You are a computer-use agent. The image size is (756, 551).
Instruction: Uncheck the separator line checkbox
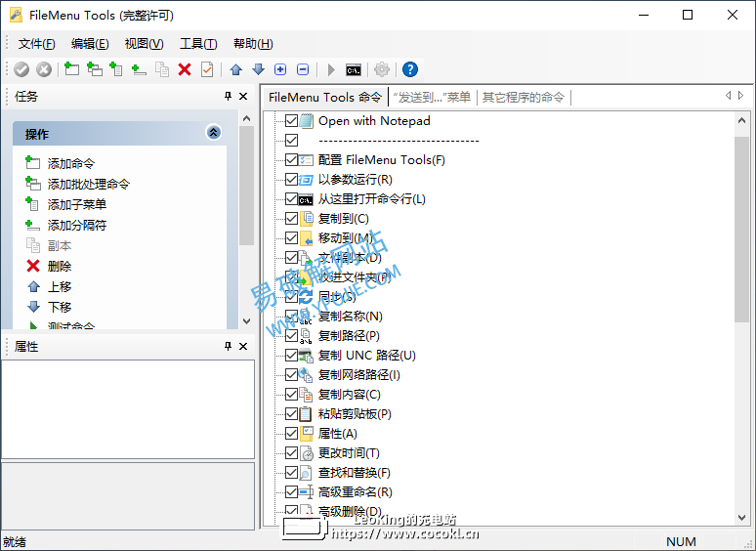pyautogui.click(x=292, y=141)
